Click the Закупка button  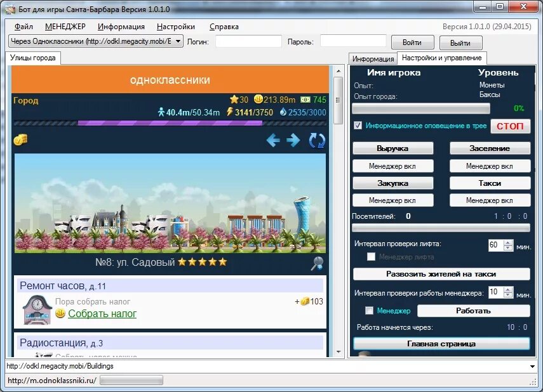pyautogui.click(x=392, y=183)
